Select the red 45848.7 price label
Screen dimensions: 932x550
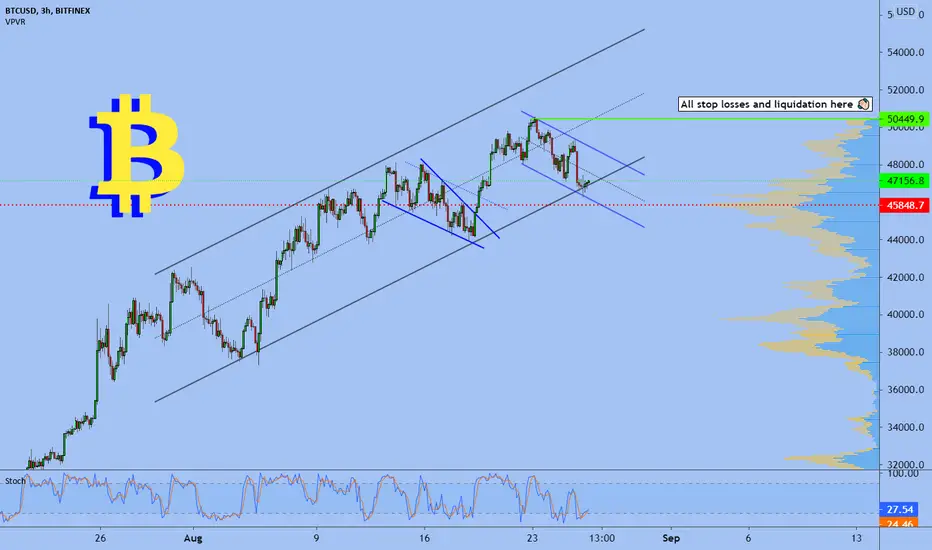click(905, 205)
